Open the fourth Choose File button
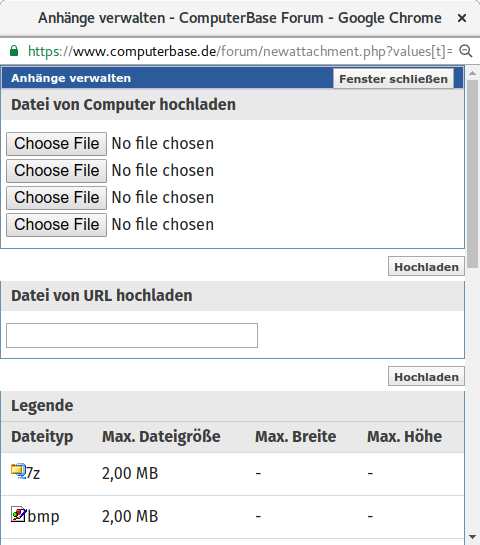 tap(57, 225)
